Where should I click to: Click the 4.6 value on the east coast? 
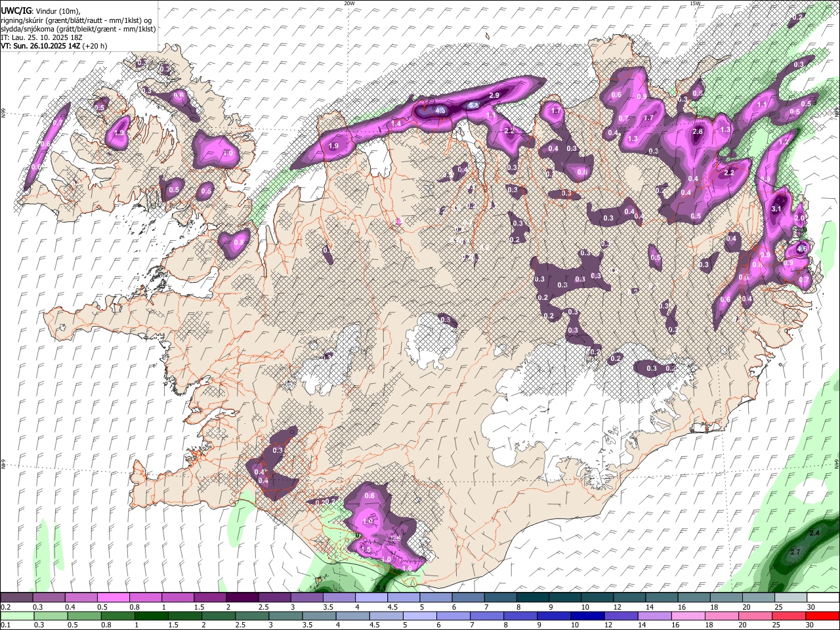(802, 249)
